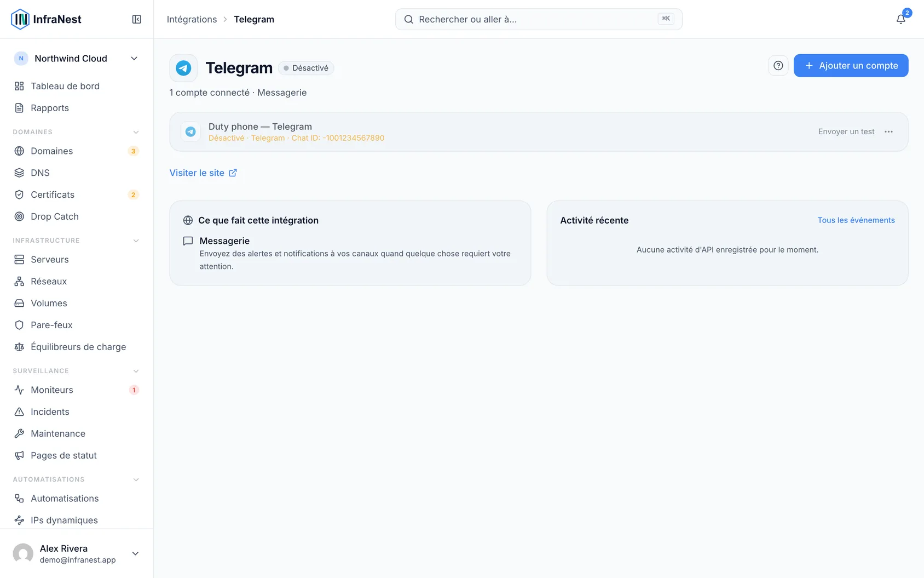Viewport: 924px width, 578px height.
Task: Collapse the sidebar with the panel toggle icon
Action: tap(137, 19)
